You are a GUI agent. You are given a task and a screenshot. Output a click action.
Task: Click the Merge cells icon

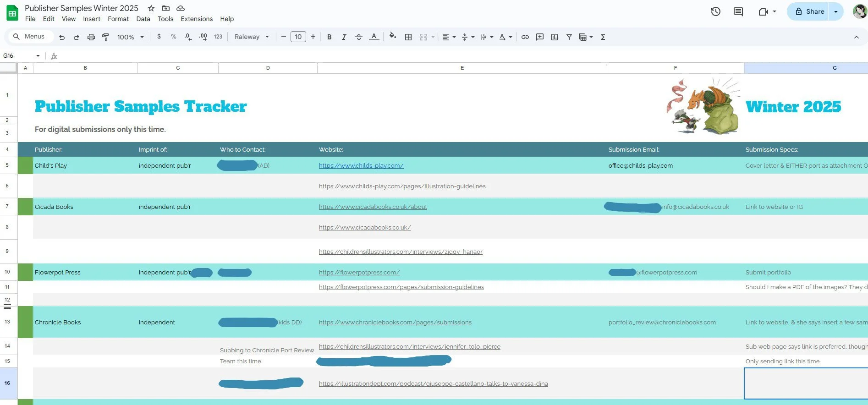[423, 37]
